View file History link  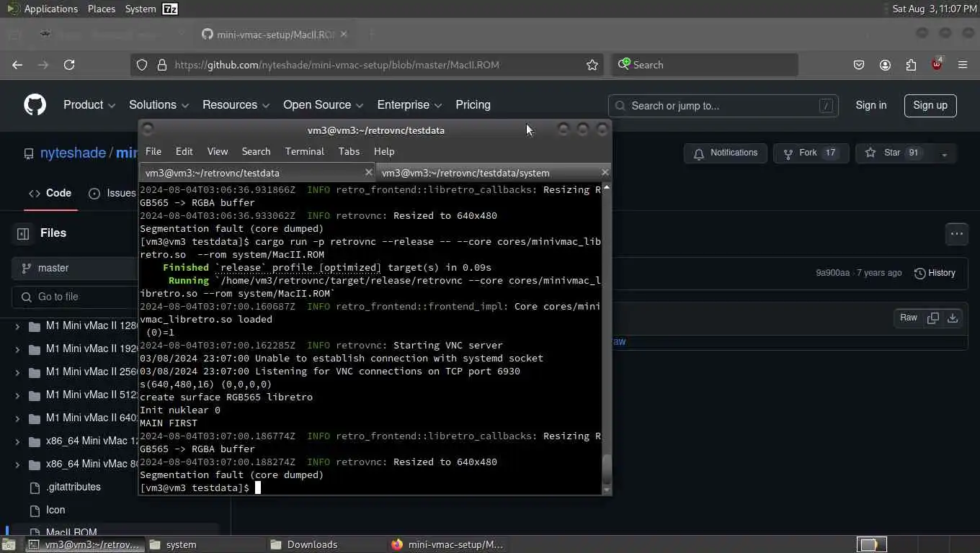935,273
